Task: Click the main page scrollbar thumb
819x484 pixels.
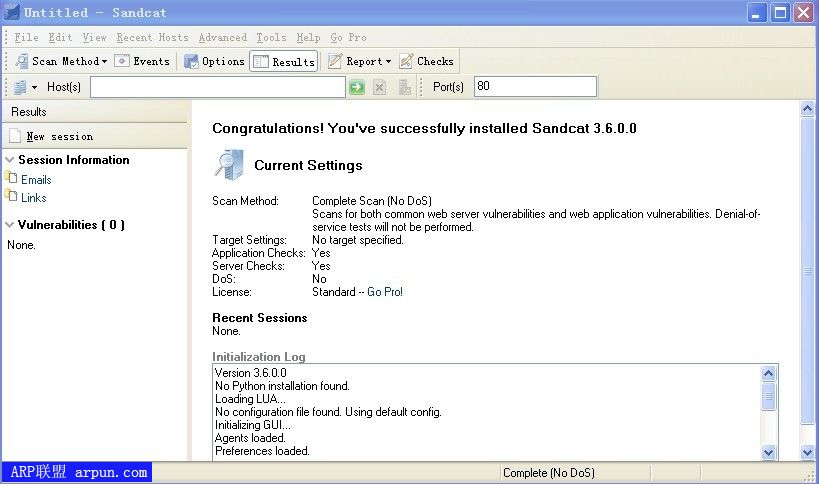Action: point(807,270)
